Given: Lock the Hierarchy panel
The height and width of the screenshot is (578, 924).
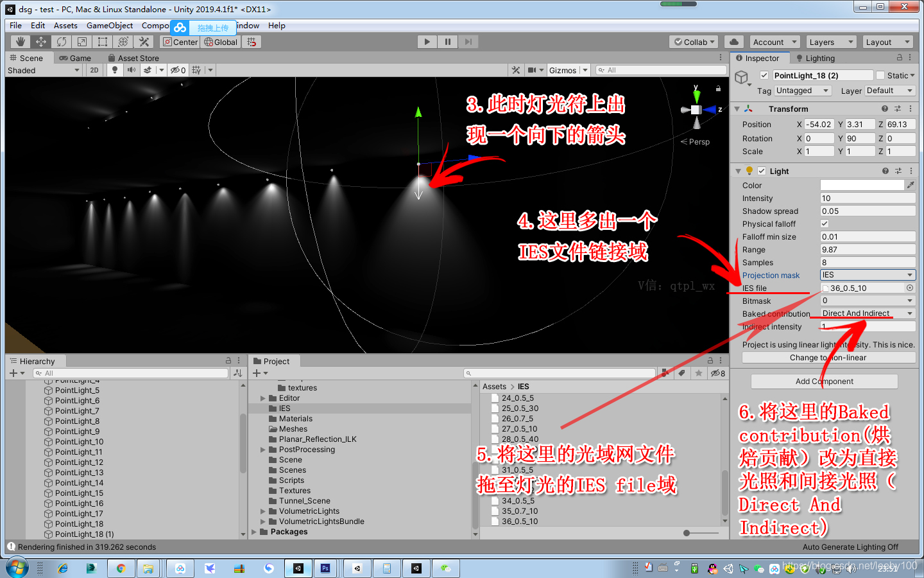Looking at the screenshot, I should click(228, 361).
